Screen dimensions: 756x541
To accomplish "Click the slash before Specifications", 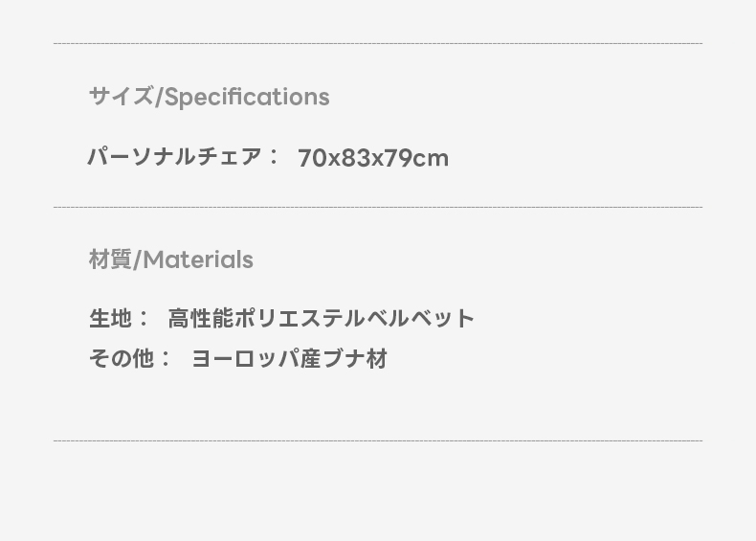I will click(x=159, y=97).
